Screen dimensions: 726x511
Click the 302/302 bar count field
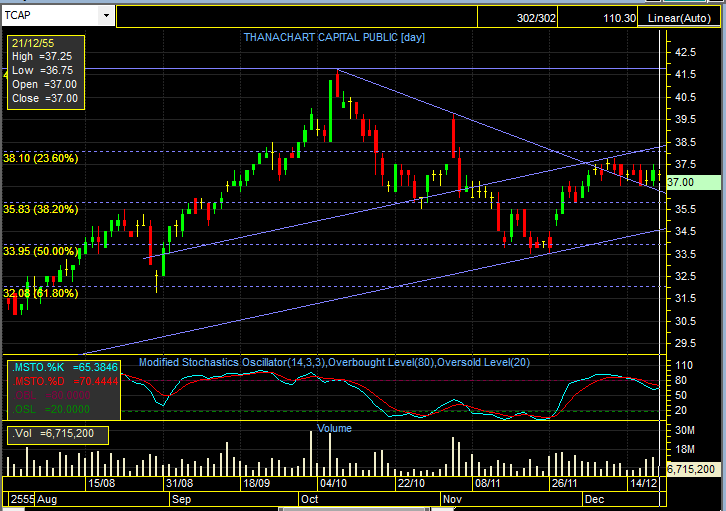[517, 18]
